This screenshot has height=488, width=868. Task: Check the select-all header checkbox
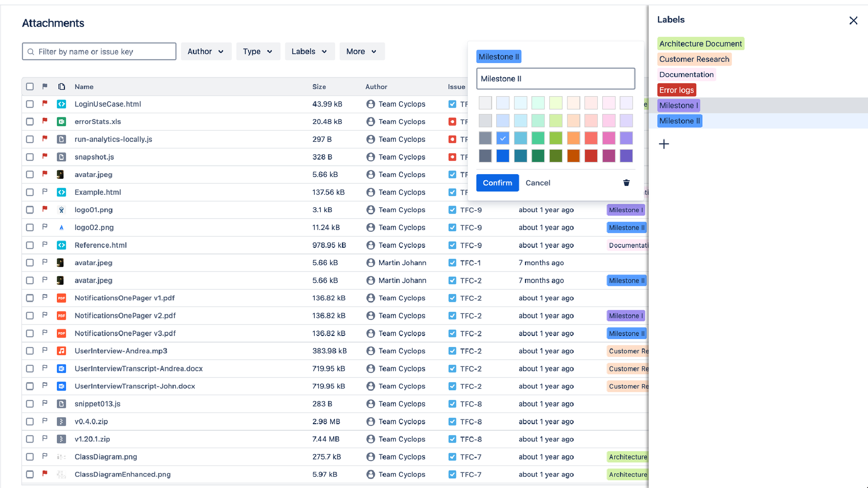point(30,86)
